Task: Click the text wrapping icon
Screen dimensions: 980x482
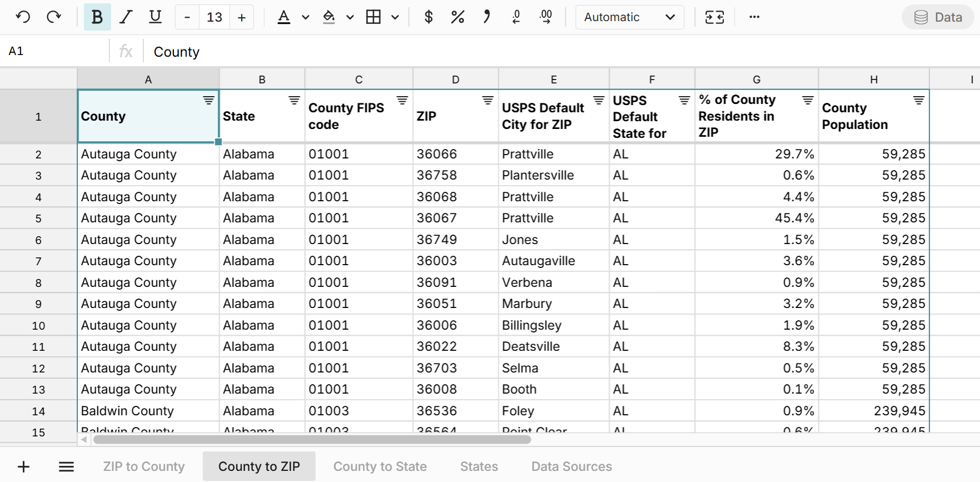Action: pyautogui.click(x=714, y=17)
